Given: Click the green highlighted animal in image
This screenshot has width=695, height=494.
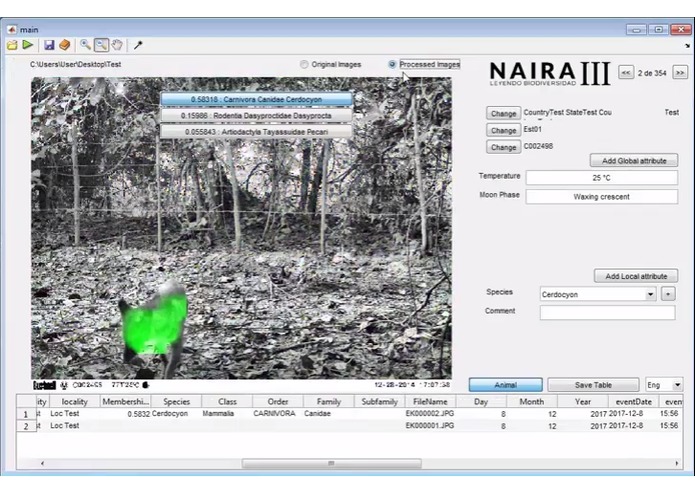Looking at the screenshot, I should click(154, 326).
